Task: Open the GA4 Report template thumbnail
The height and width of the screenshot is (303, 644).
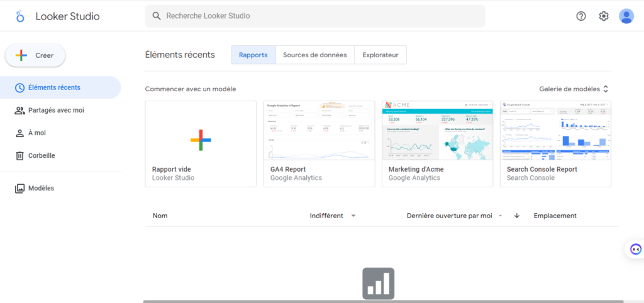Action: 319,131
